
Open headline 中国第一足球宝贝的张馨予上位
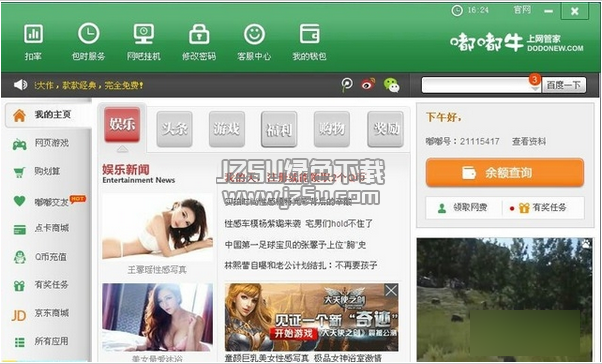(295, 245)
